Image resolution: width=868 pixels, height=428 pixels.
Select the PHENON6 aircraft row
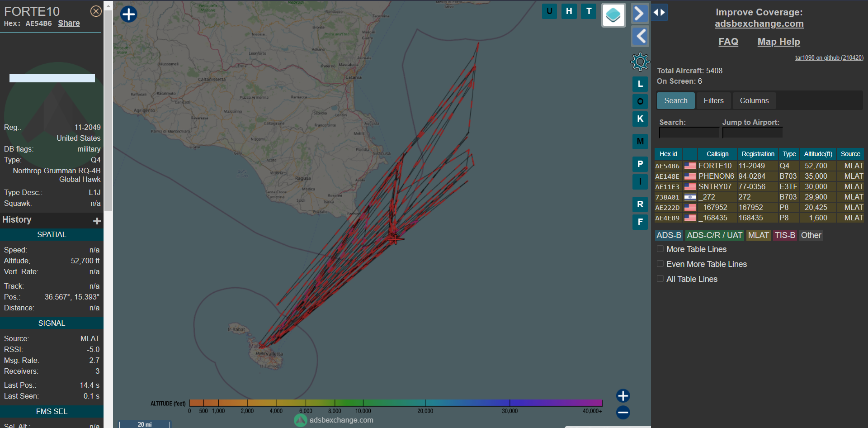pos(759,176)
